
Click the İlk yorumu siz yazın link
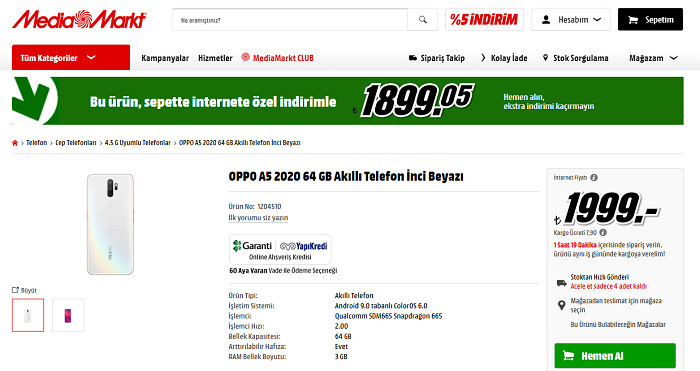(258, 218)
